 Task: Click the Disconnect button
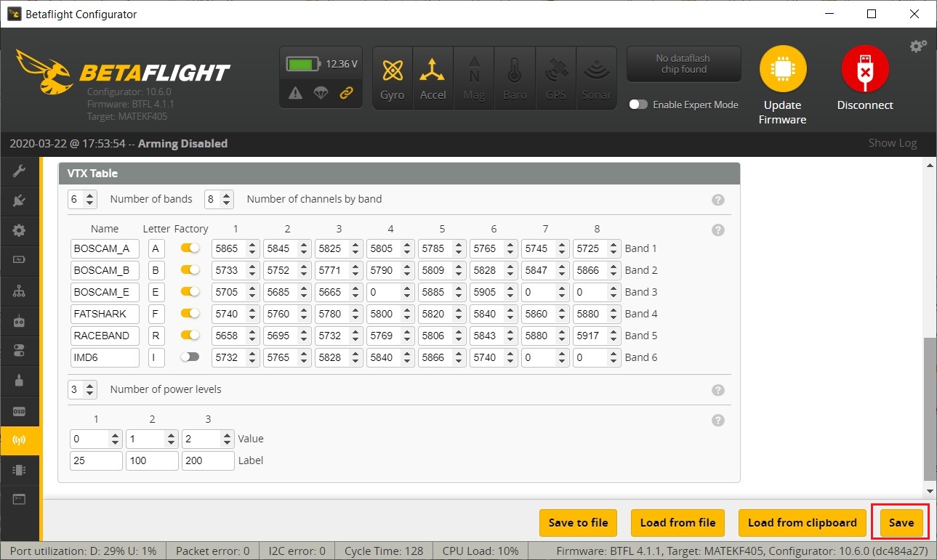865,78
